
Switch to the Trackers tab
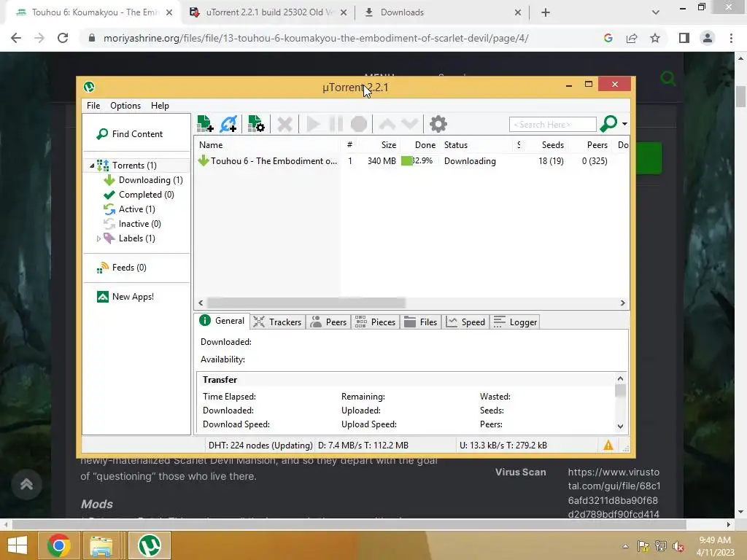tap(277, 322)
